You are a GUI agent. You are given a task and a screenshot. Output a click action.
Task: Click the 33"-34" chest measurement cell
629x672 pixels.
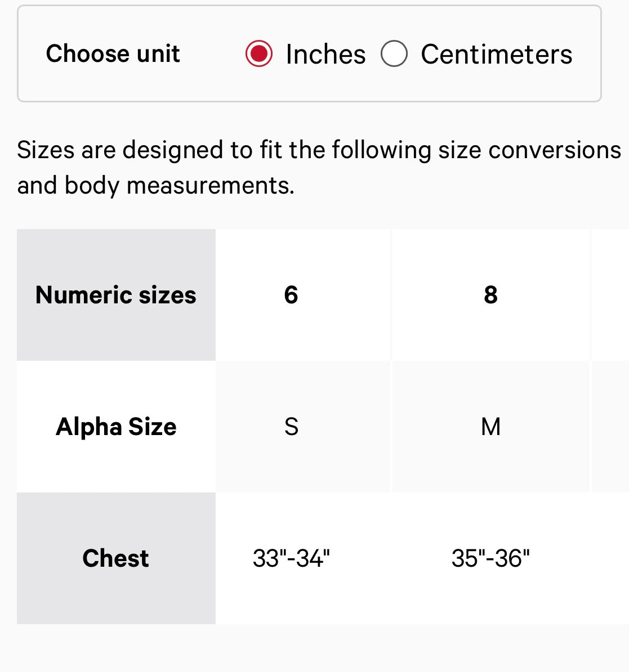click(x=291, y=558)
